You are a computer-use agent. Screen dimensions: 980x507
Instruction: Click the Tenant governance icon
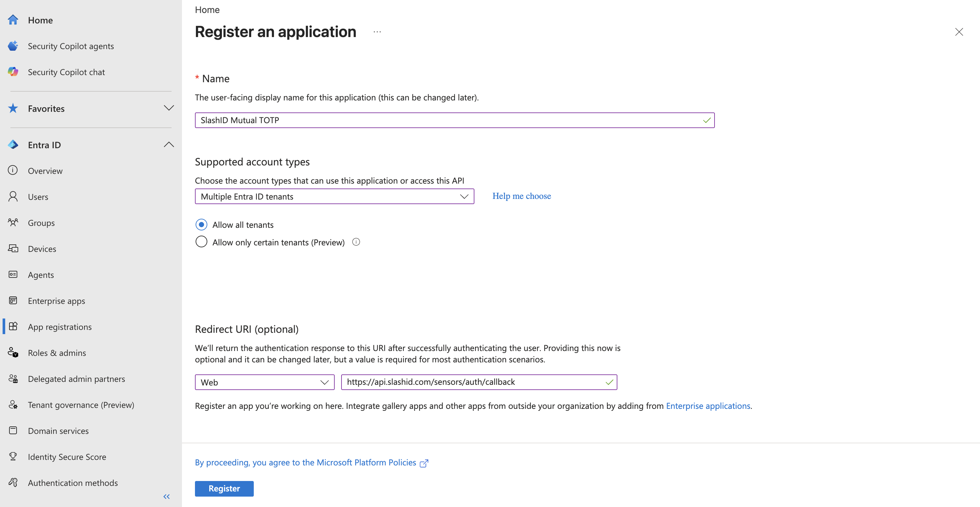tap(13, 404)
